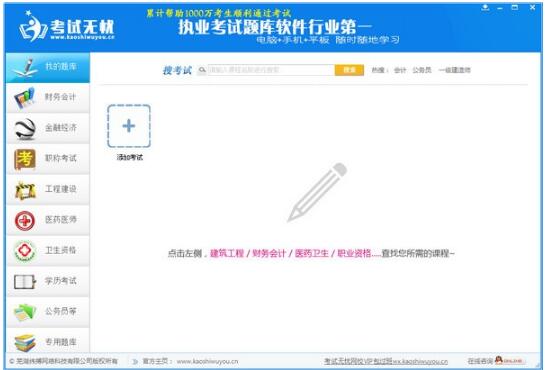Select 金融经济 category label
546x370 pixels.
click(61, 128)
